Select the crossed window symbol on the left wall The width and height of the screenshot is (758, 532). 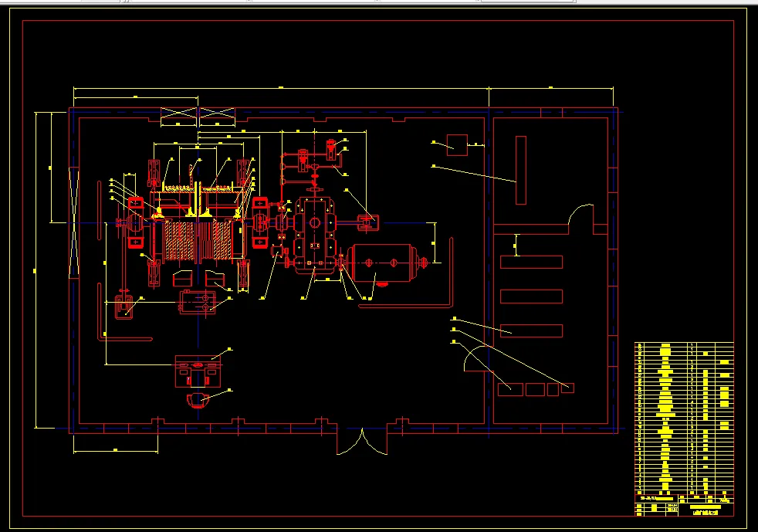74,222
